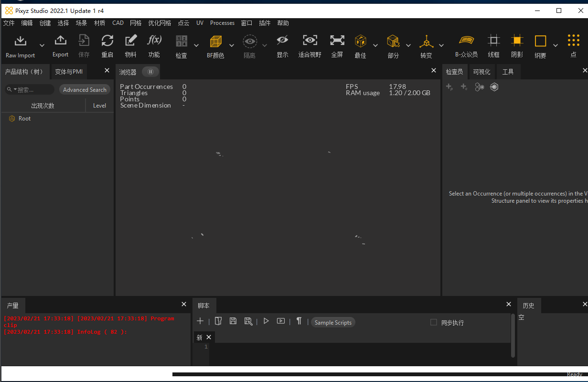Expand the 部分 selection dropdown arrow
Screen dimensions: 588x382
(x=408, y=45)
